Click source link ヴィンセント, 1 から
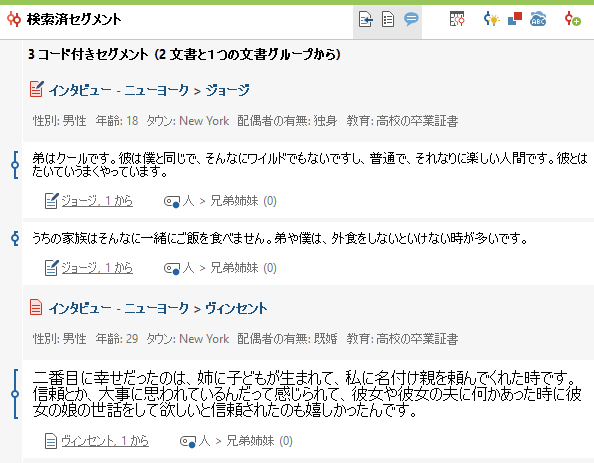The width and height of the screenshot is (594, 463). 105,441
